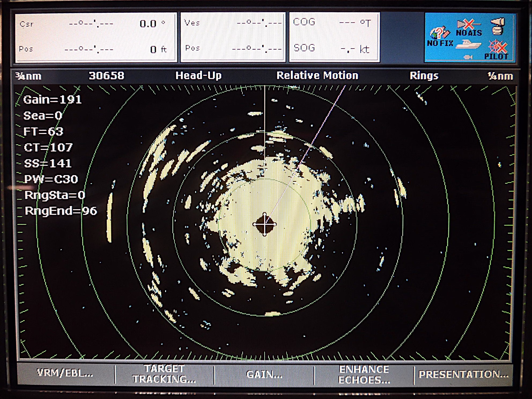This screenshot has width=532, height=399.
Task: Tap the 30658 value in the status bar
Action: [107, 76]
